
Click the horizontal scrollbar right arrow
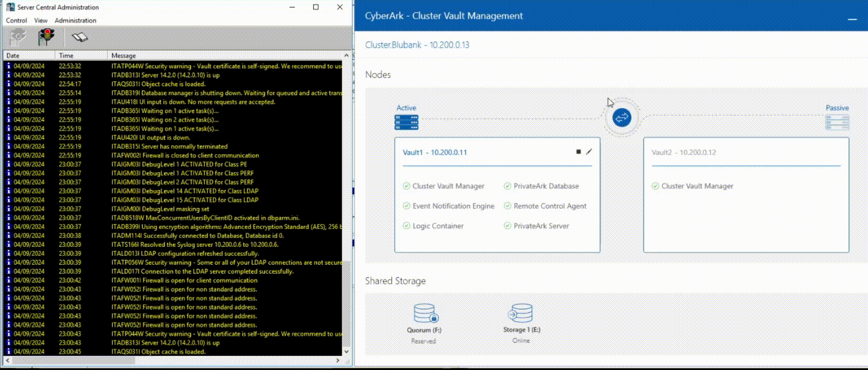[337, 361]
